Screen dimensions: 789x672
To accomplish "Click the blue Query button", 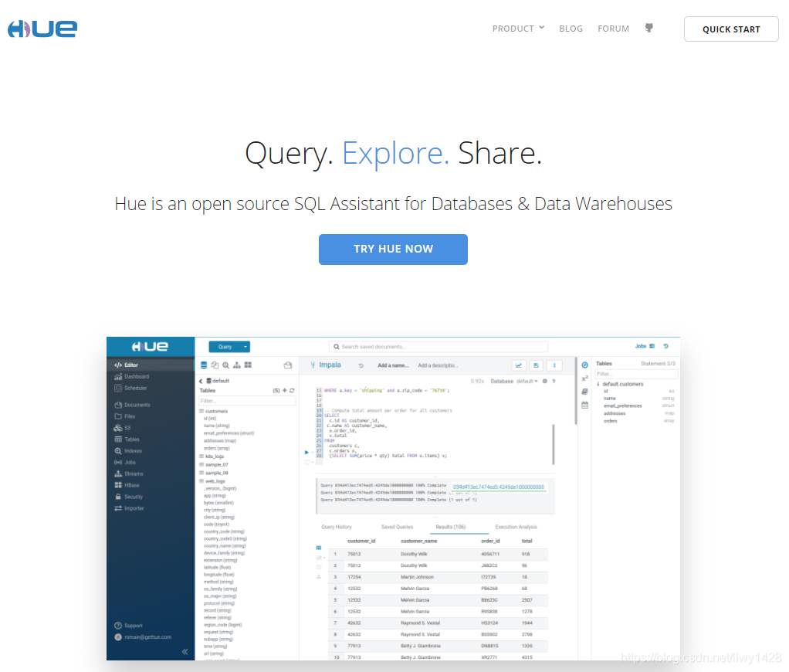I will 225,347.
